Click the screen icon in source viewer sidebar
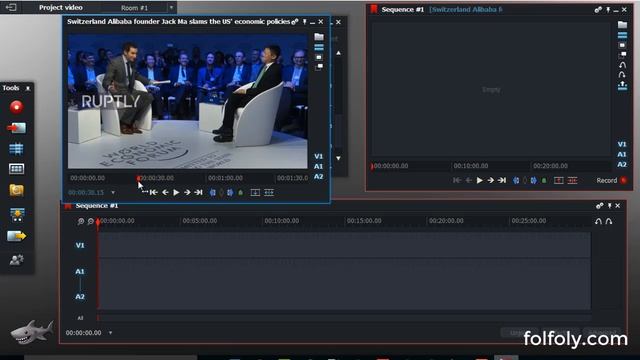640x360 pixels. coord(319,57)
